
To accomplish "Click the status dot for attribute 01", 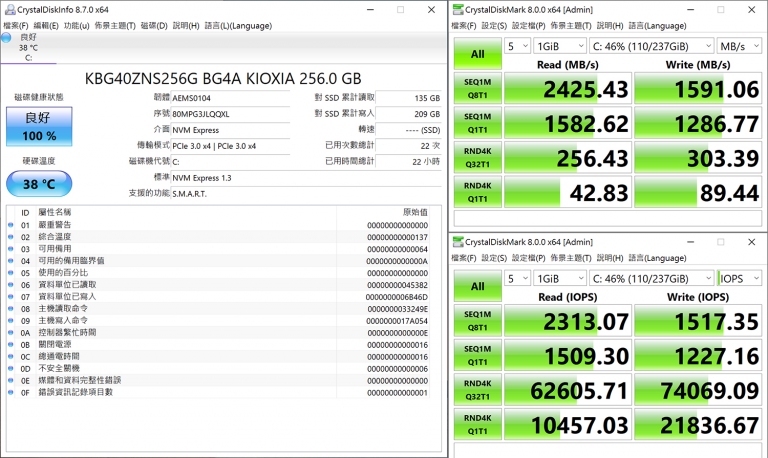I will tap(11, 225).
